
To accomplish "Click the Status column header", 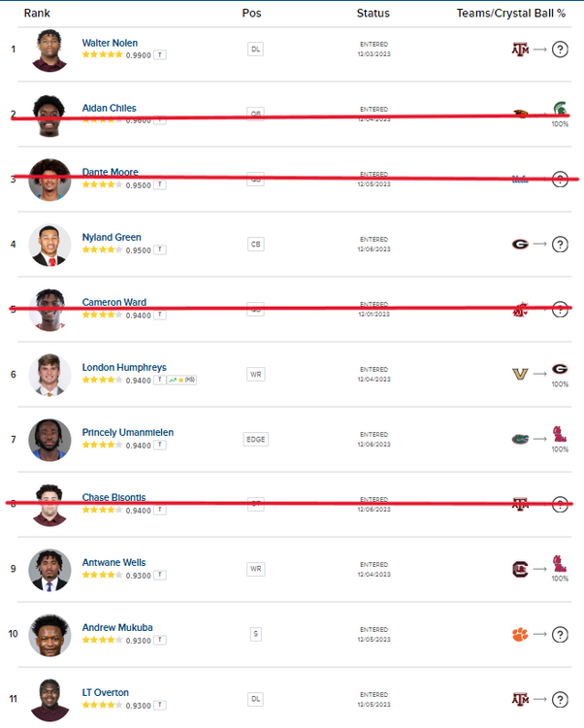I will point(373,13).
